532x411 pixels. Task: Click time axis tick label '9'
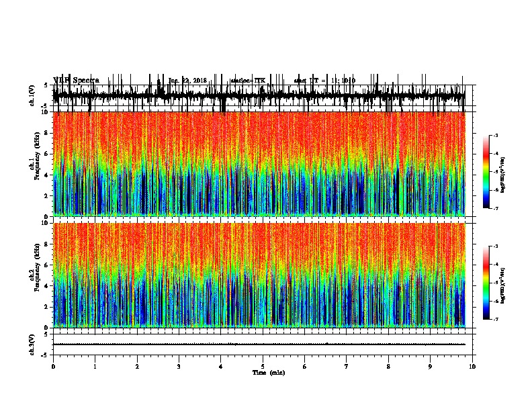click(x=430, y=367)
